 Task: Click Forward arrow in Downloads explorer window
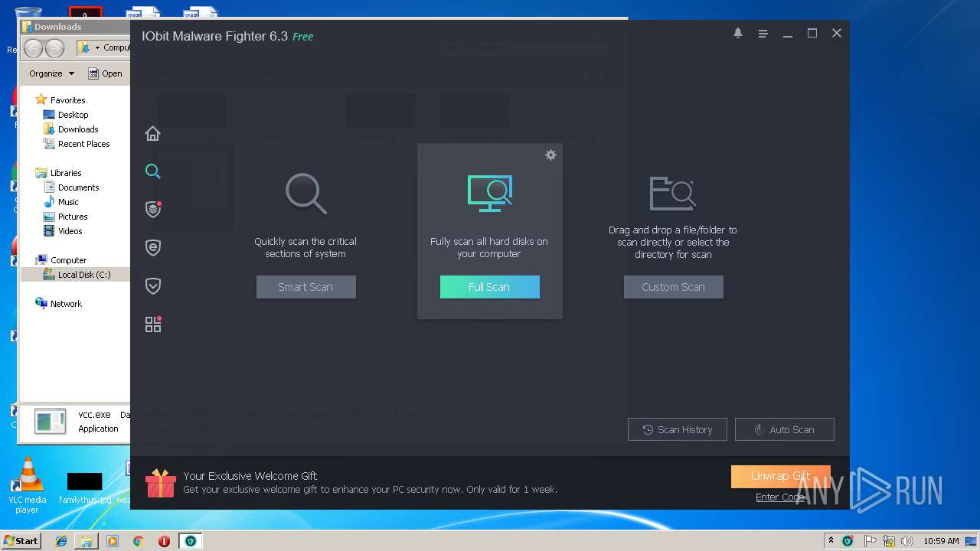[54, 48]
